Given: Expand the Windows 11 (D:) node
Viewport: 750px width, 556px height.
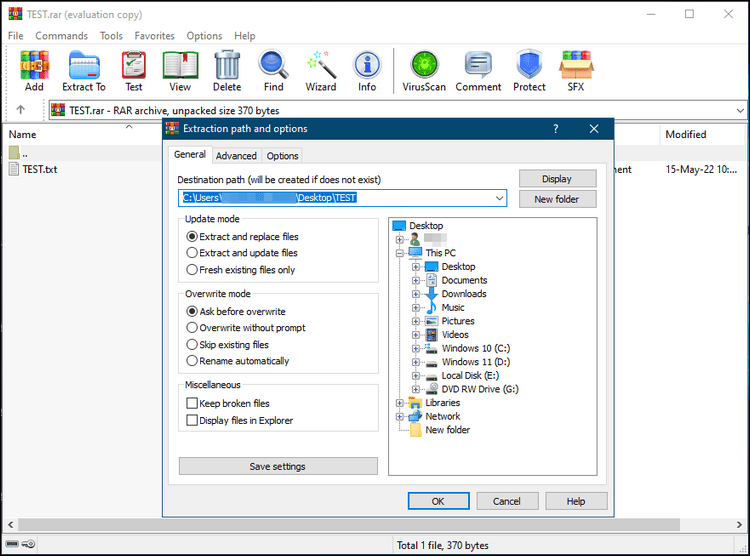Looking at the screenshot, I should (416, 362).
